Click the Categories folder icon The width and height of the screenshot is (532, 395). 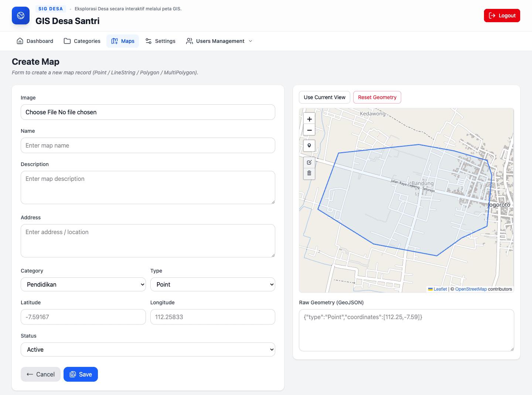pyautogui.click(x=67, y=41)
